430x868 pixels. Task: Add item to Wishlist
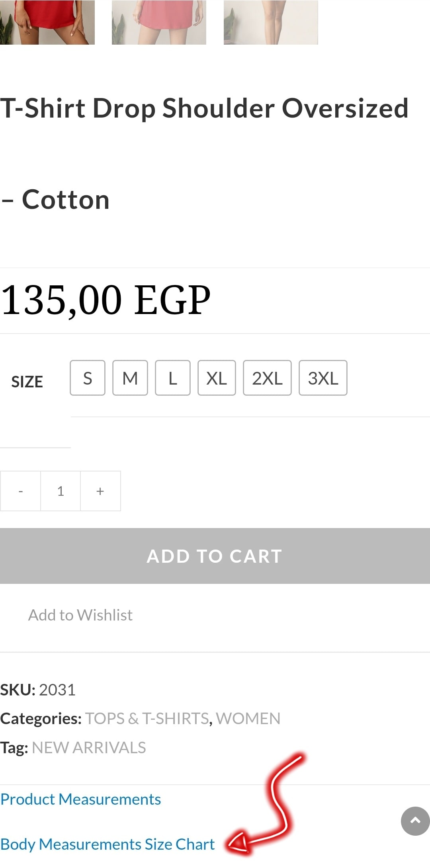click(80, 615)
